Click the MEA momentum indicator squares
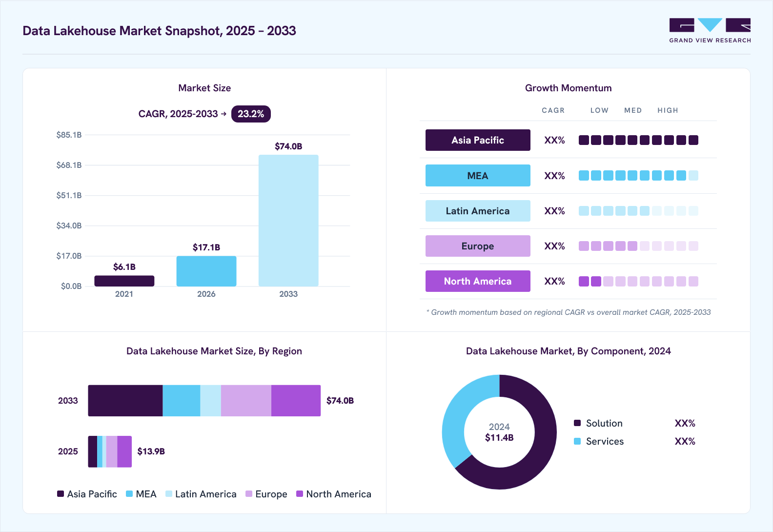This screenshot has height=532, width=773. (x=638, y=176)
